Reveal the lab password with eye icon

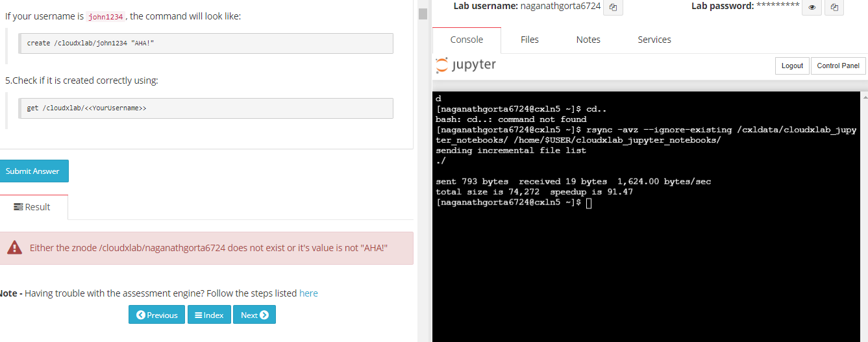(812, 8)
